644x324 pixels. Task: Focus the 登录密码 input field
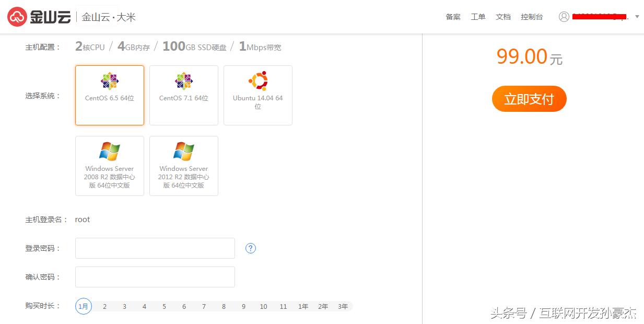click(155, 248)
